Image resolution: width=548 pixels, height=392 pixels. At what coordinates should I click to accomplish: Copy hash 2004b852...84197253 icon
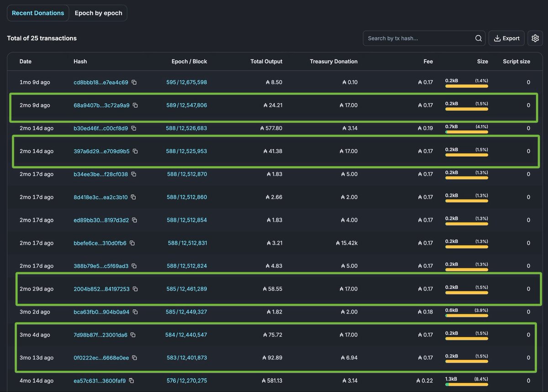(135, 289)
